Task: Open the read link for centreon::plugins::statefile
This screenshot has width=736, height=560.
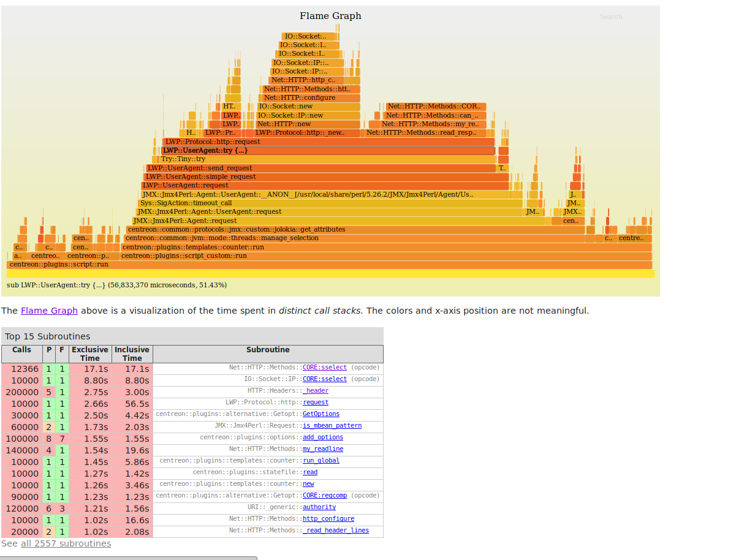Action: [310, 472]
